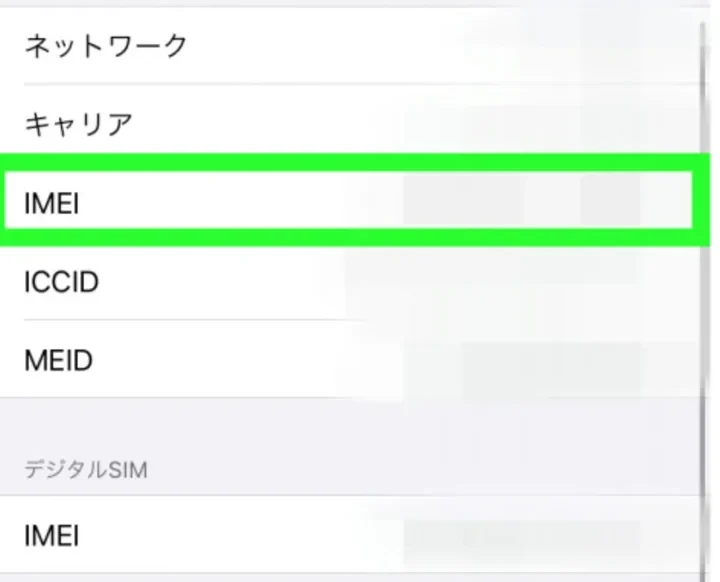Tap the green-highlighted IMEI label
720x582 pixels.
coord(51,203)
